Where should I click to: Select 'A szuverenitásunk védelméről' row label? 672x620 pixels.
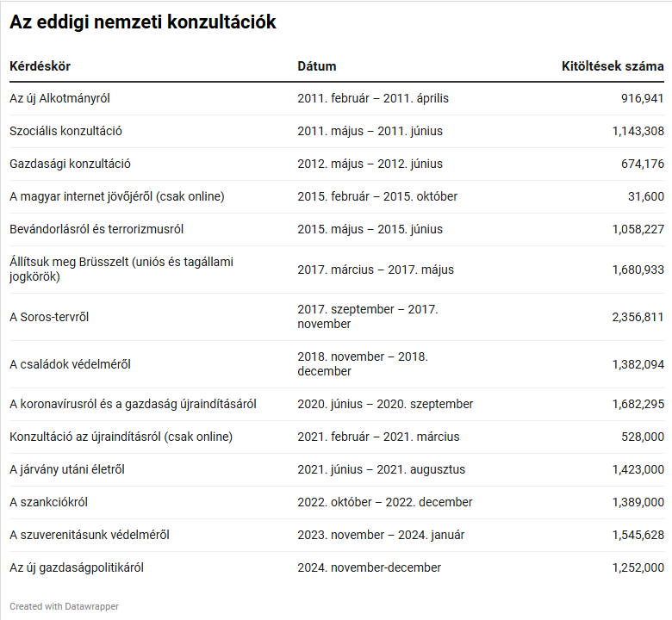pos(89,535)
